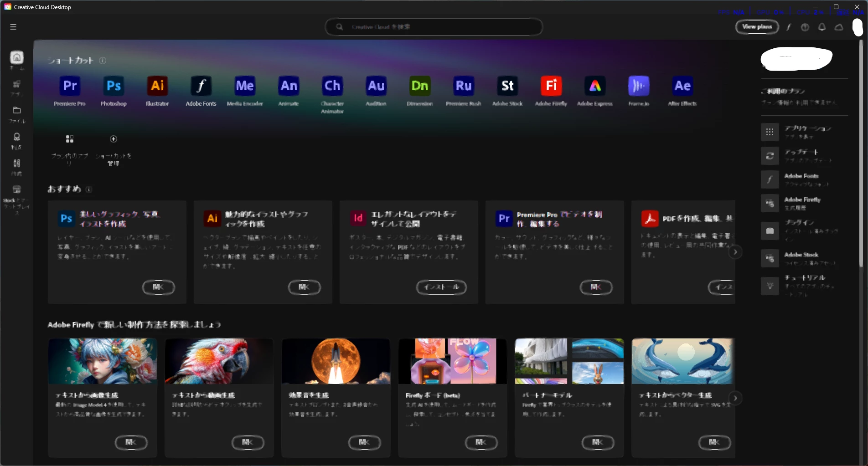The width and height of the screenshot is (868, 466).
Task: Open the anime girl Firefly thumbnail
Action: (x=103, y=361)
